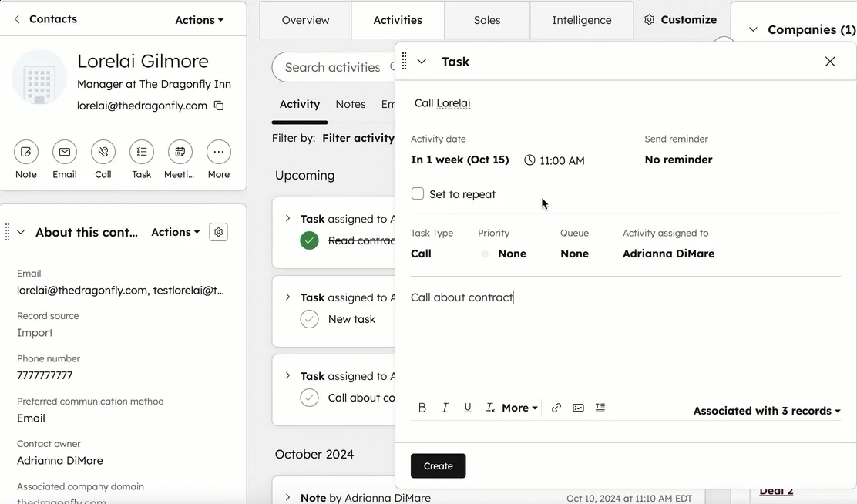Image resolution: width=857 pixels, height=504 pixels.
Task: Set the Priority None dropdown
Action: point(513,254)
